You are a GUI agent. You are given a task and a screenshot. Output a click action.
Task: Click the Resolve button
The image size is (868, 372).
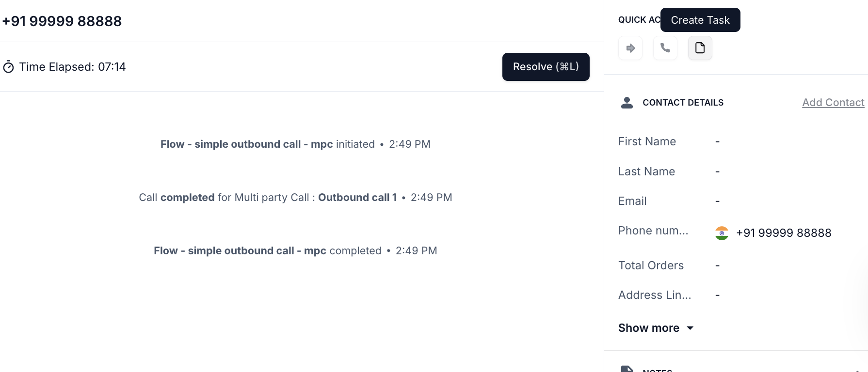click(x=546, y=67)
